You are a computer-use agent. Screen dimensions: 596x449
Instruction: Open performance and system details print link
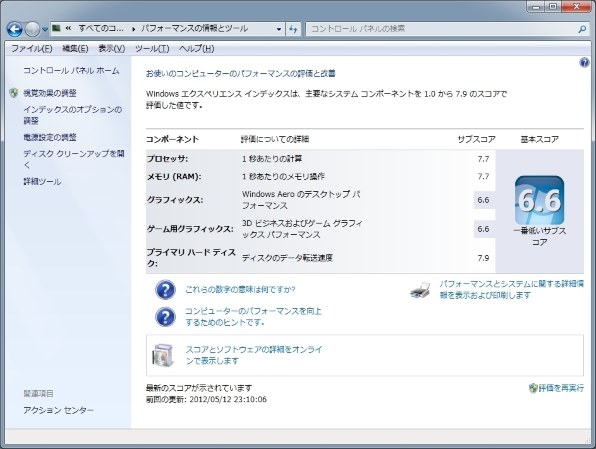pyautogui.click(x=512, y=289)
